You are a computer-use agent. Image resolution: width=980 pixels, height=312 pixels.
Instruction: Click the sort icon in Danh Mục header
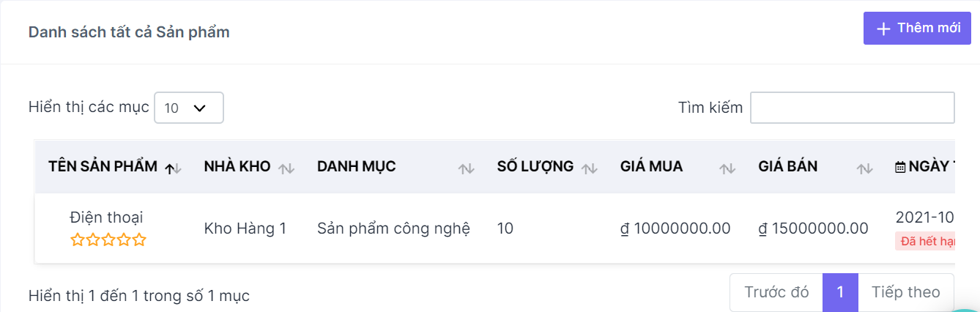click(466, 168)
